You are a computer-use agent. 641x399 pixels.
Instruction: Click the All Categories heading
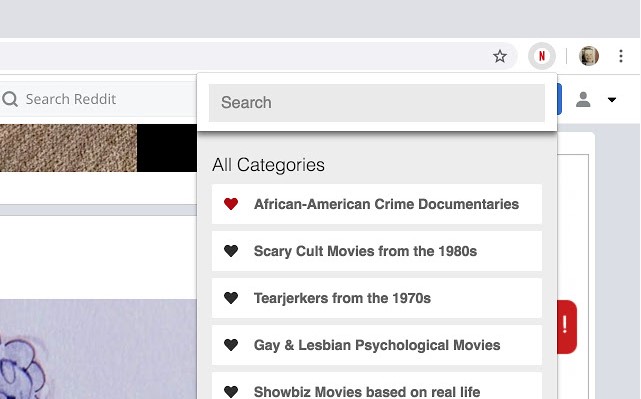(x=268, y=165)
